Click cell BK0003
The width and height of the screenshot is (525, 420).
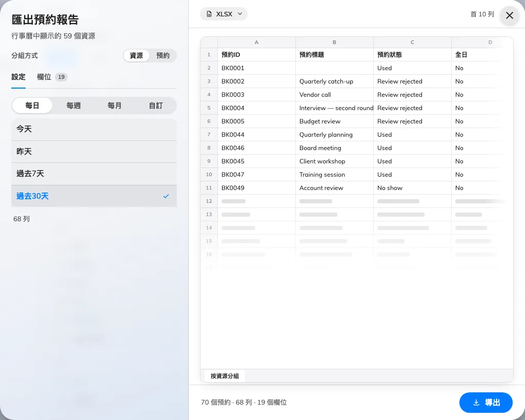pyautogui.click(x=256, y=95)
